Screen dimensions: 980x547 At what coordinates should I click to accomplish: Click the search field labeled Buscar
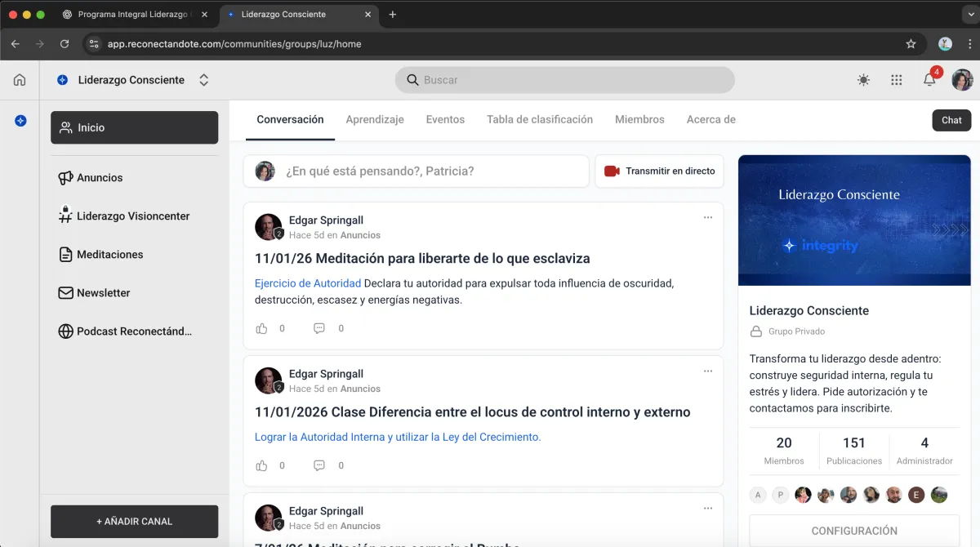coord(565,80)
